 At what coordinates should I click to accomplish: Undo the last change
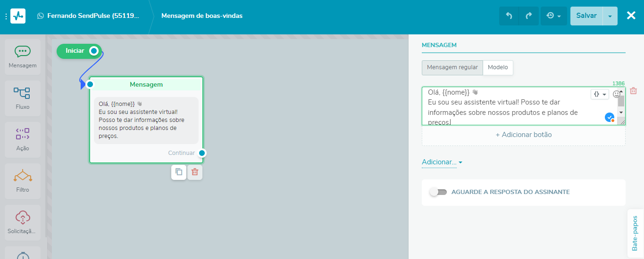tap(509, 16)
